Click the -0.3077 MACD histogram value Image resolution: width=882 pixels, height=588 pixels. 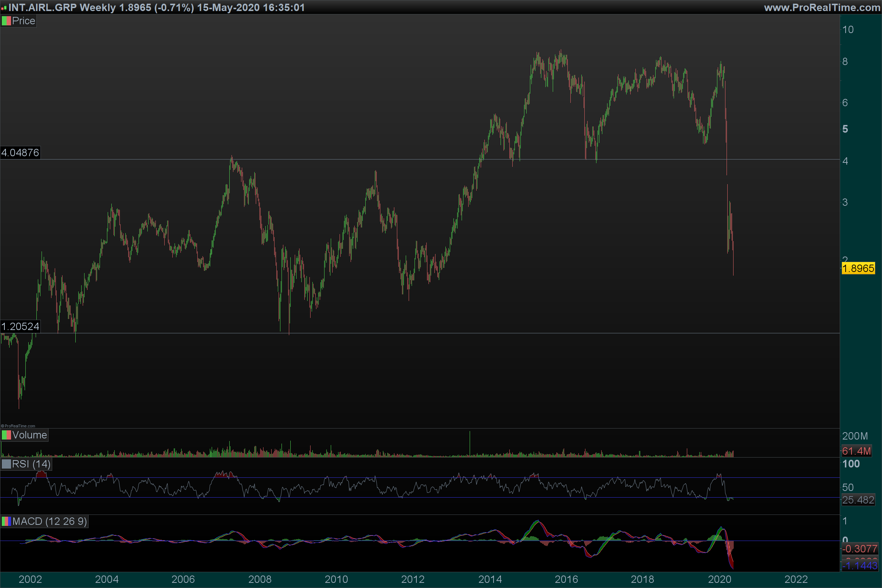[859, 549]
